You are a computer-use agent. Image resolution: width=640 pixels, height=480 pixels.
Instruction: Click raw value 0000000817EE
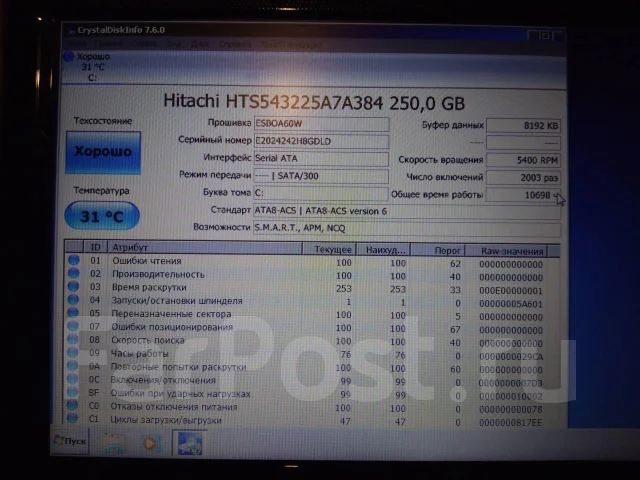click(511, 423)
